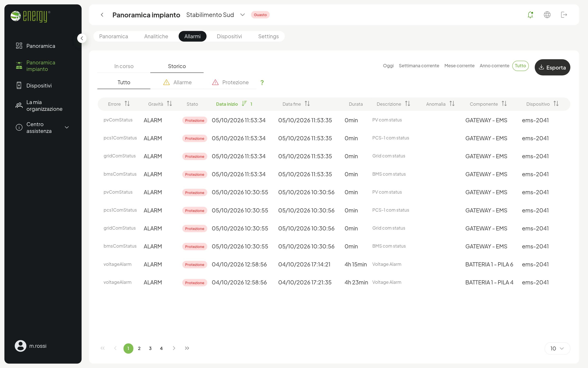588x368 pixels.
Task: Switch to Dispositivi tab
Action: tap(229, 36)
